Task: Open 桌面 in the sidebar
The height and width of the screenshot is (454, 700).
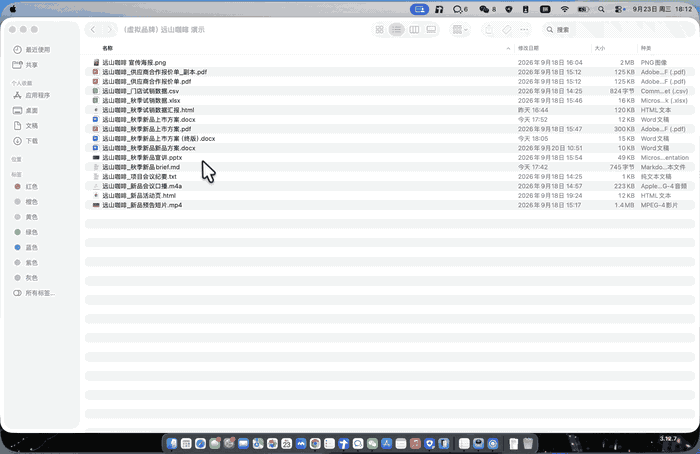Action: pos(31,110)
